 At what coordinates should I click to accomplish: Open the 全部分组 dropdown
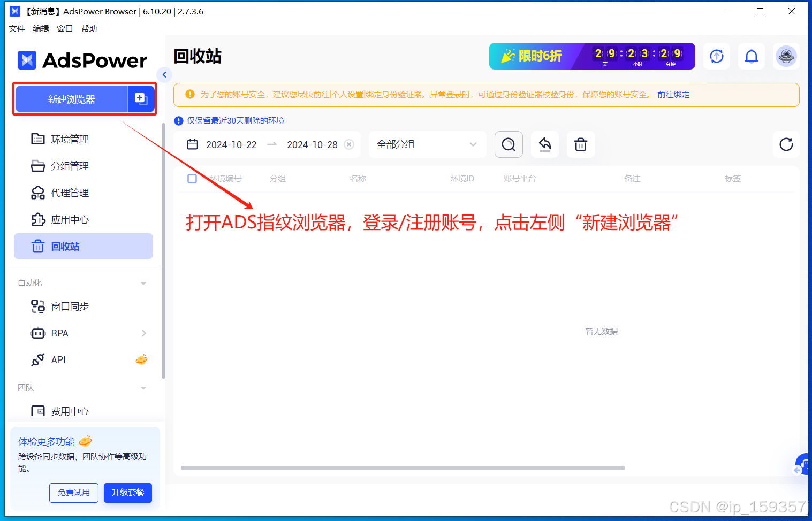[427, 144]
